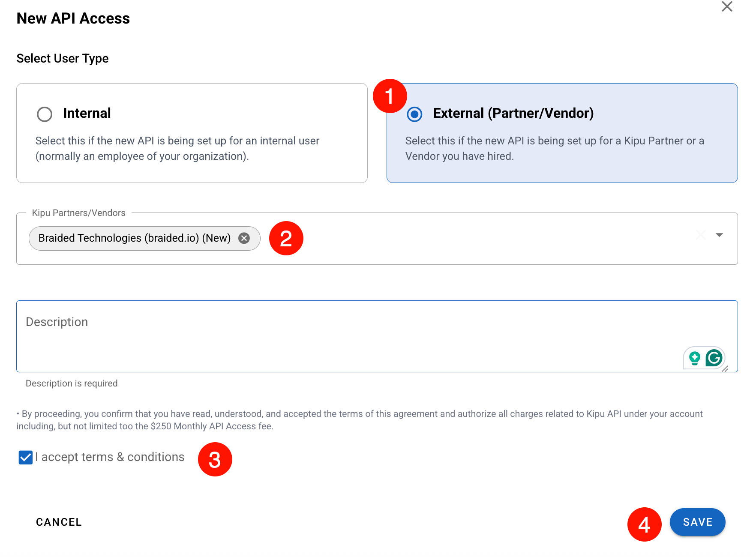756x557 pixels.
Task: Uncheck the accept terms checkbox
Action: click(x=26, y=457)
